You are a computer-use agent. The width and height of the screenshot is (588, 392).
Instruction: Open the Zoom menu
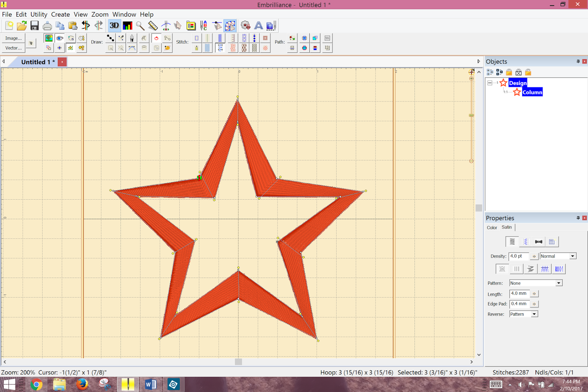coord(100,14)
